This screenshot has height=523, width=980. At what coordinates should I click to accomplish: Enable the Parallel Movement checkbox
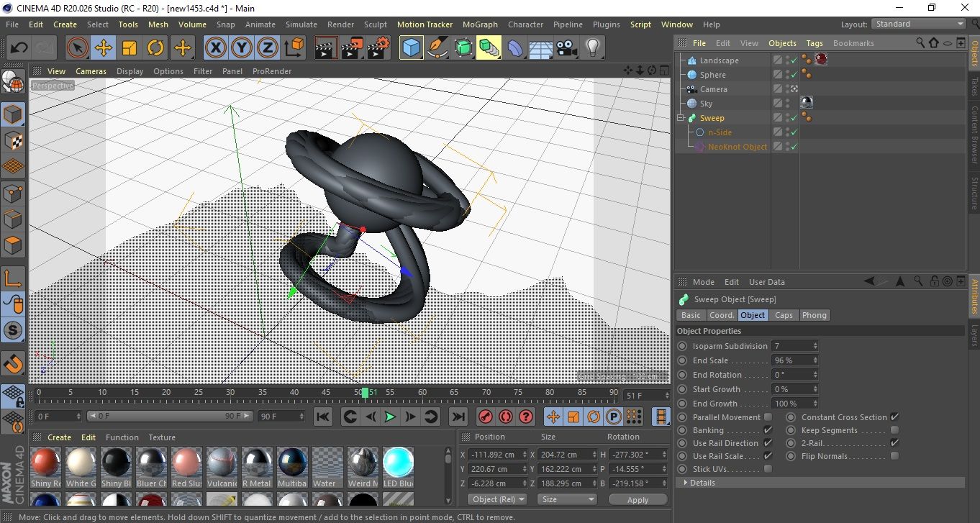(x=768, y=417)
